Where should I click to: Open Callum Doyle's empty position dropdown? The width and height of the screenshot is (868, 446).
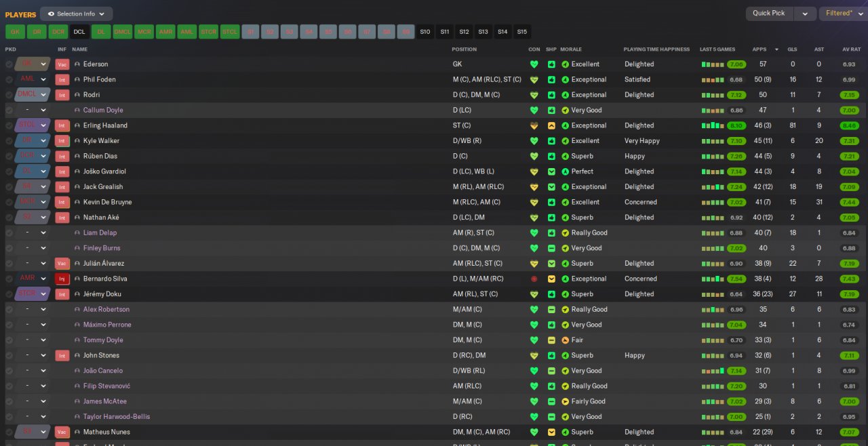pos(33,110)
